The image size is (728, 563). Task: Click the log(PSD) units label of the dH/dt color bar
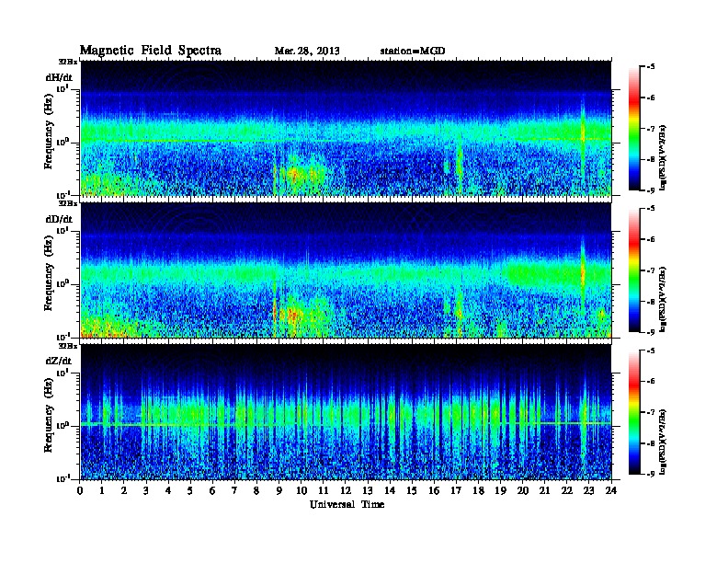click(x=663, y=157)
